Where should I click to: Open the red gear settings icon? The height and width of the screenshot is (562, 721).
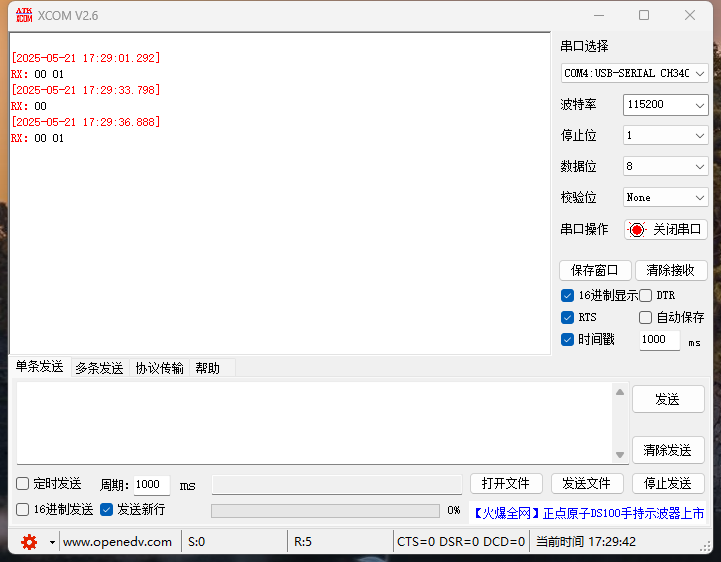coord(29,542)
